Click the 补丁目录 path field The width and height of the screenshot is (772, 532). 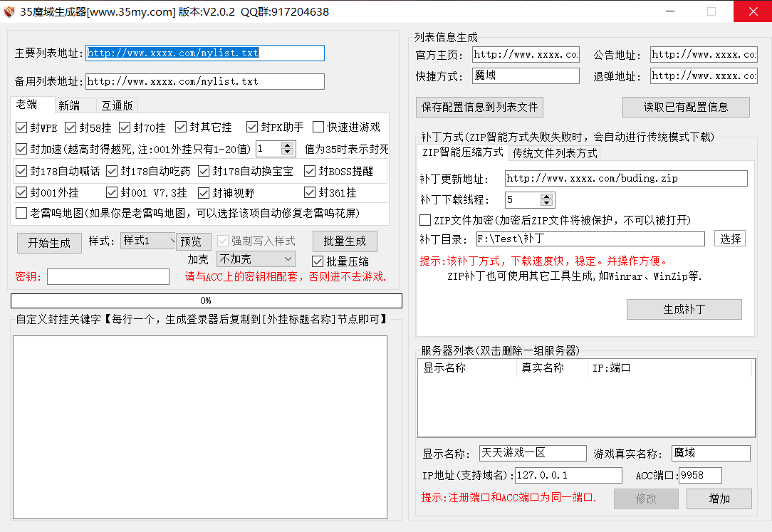590,239
